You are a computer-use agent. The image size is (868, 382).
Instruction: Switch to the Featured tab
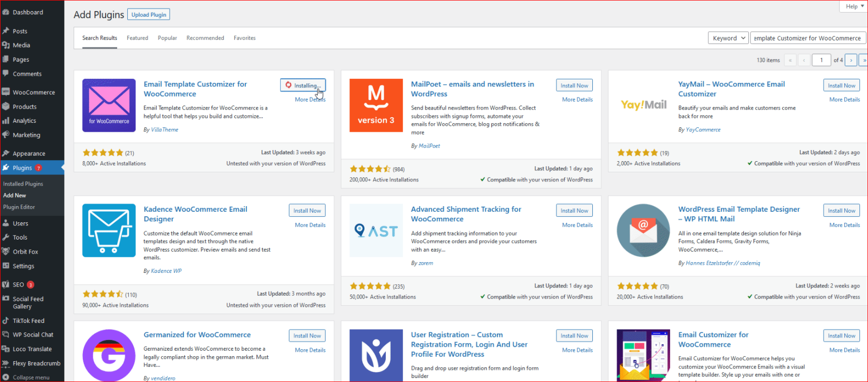[137, 38]
